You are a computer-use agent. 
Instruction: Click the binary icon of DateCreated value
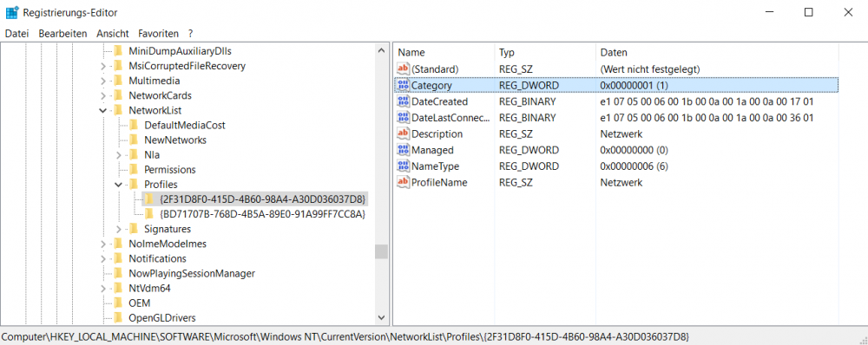pos(403,101)
